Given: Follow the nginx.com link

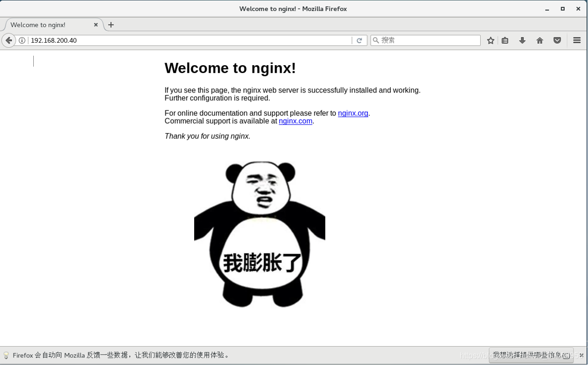Looking at the screenshot, I should point(295,121).
